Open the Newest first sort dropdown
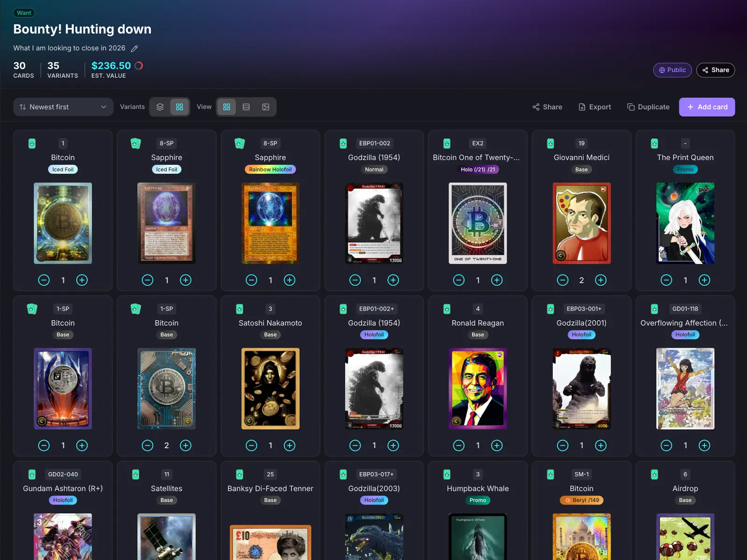 63,107
